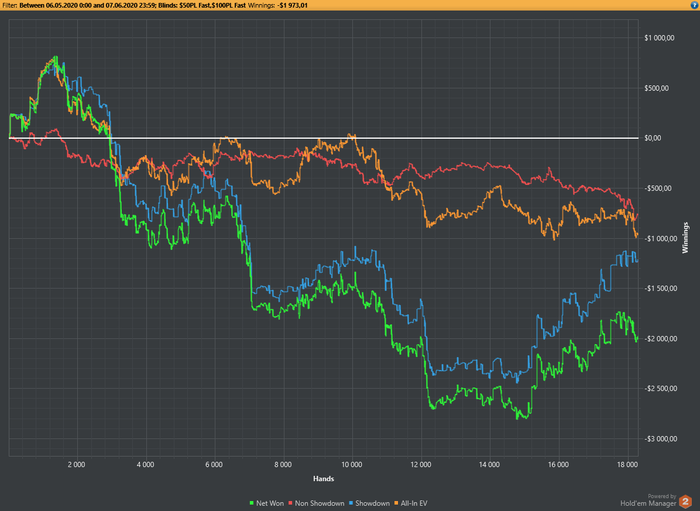Click the orange All-In EV color swatch
Viewport: 700px width, 511px height.
[396, 503]
